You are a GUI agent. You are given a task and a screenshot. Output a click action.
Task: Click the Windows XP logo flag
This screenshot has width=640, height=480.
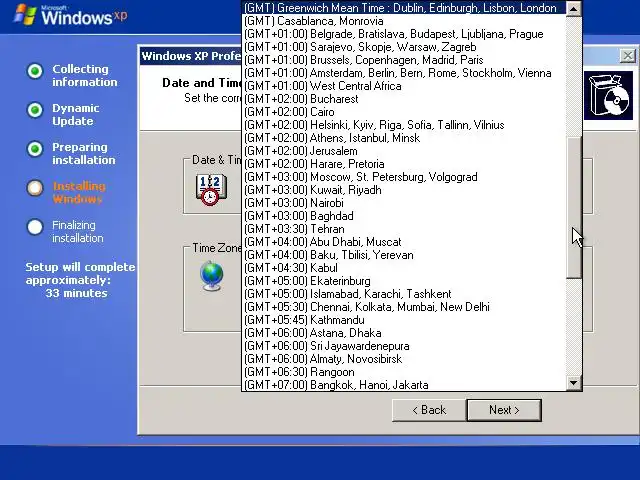point(24,15)
